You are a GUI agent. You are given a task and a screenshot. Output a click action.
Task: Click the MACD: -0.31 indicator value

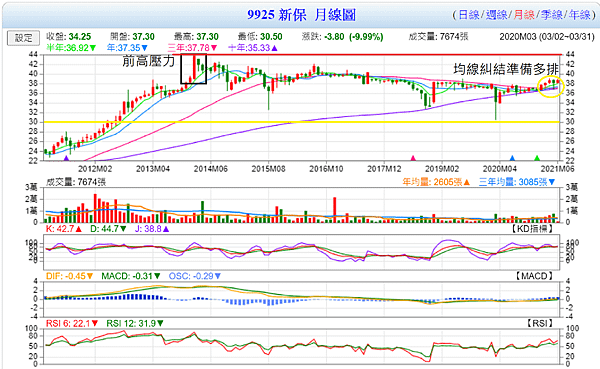click(x=131, y=276)
